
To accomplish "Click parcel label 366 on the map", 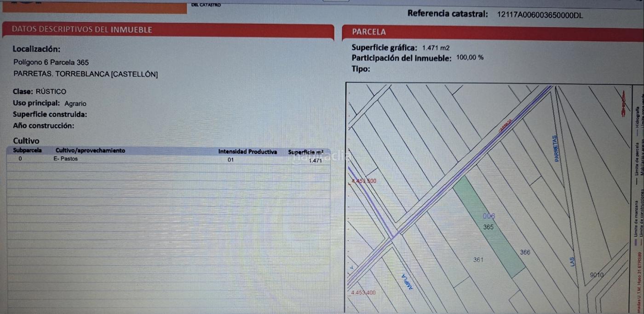I will (x=525, y=252).
